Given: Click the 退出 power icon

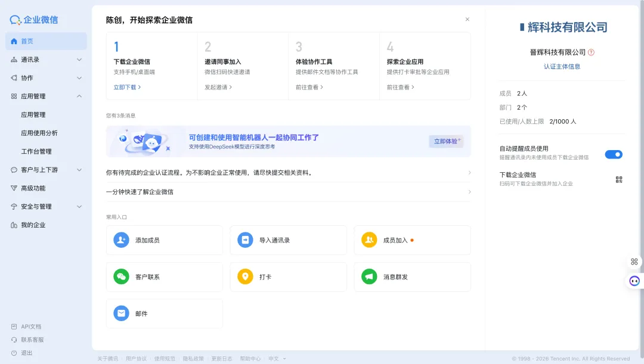Looking at the screenshot, I should coord(14,353).
